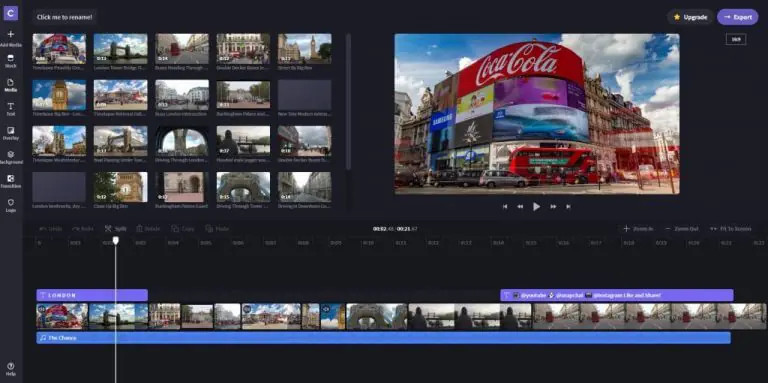Select the Buckingham Palace thumbnail in second row
The width and height of the screenshot is (768, 383).
[x=243, y=95]
